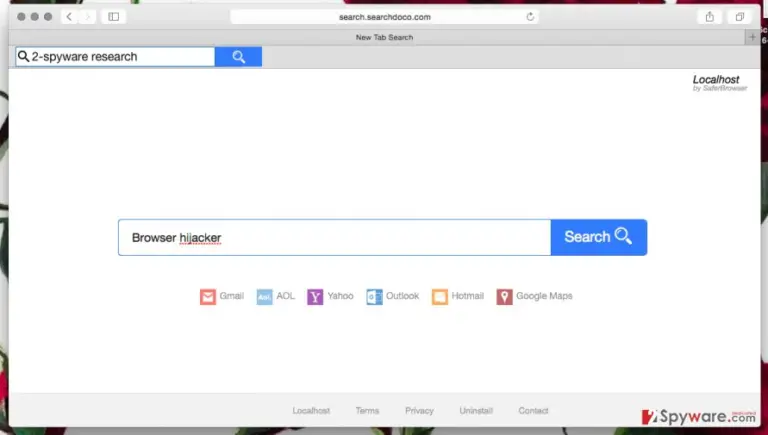Click the Safari back arrow button

(69, 17)
